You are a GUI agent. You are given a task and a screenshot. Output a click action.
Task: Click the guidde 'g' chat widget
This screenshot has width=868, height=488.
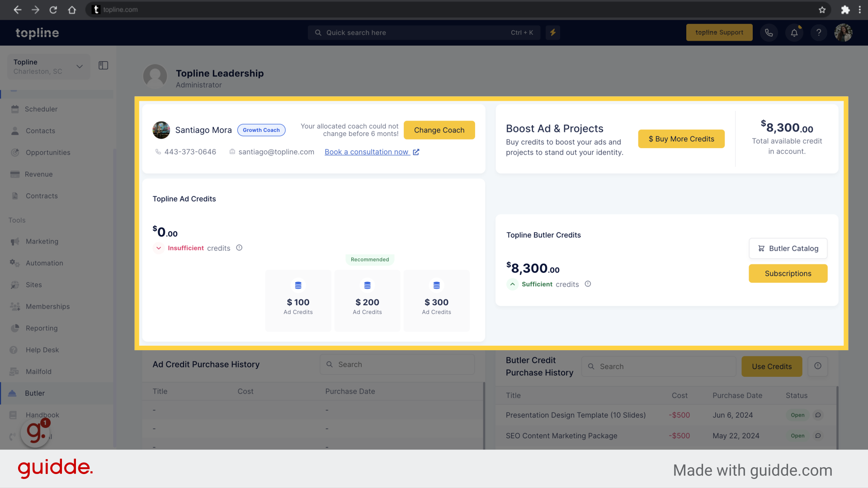click(x=36, y=433)
